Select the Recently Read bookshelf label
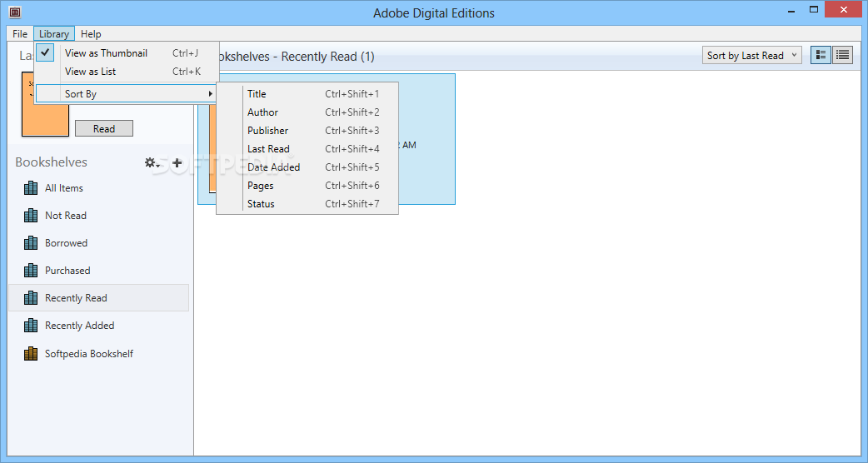This screenshot has height=463, width=868. point(76,297)
